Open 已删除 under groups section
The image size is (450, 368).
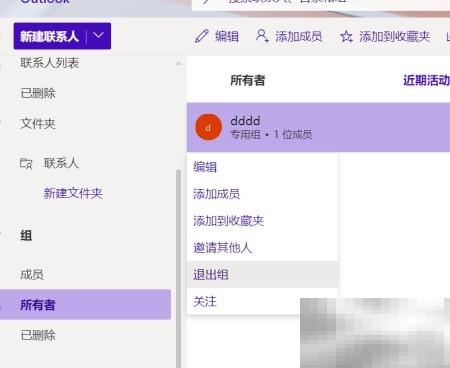(x=38, y=335)
